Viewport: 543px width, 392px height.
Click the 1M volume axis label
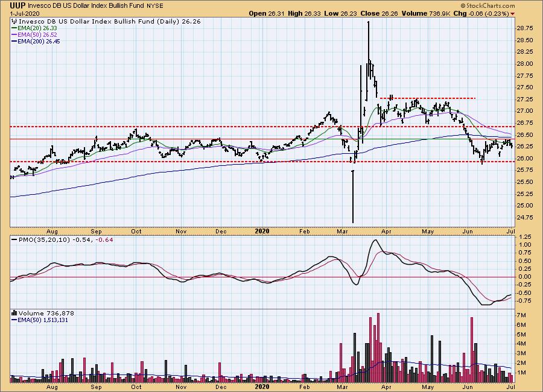(x=521, y=373)
